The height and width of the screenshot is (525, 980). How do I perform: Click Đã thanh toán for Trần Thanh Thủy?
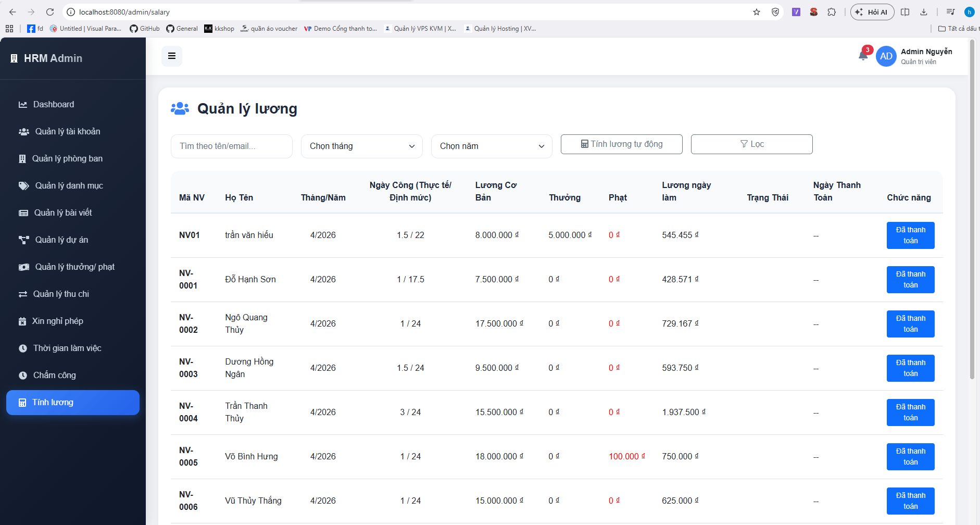coord(911,413)
